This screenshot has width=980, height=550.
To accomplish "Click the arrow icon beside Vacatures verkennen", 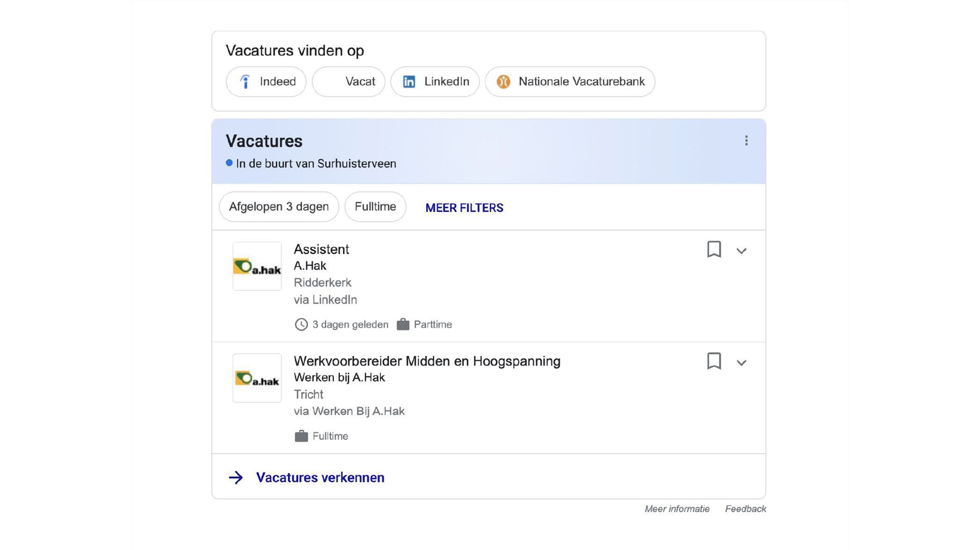I will (x=236, y=478).
